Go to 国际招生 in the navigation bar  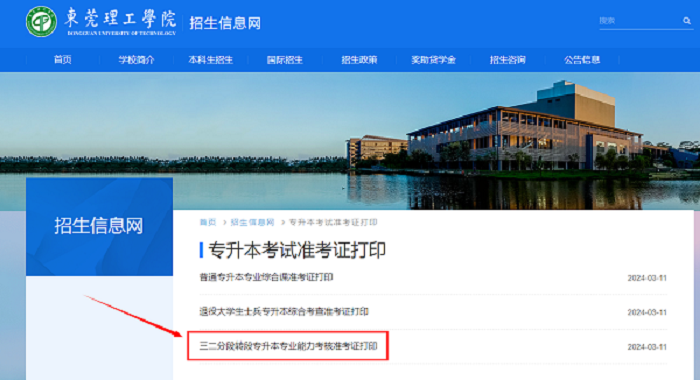point(285,60)
